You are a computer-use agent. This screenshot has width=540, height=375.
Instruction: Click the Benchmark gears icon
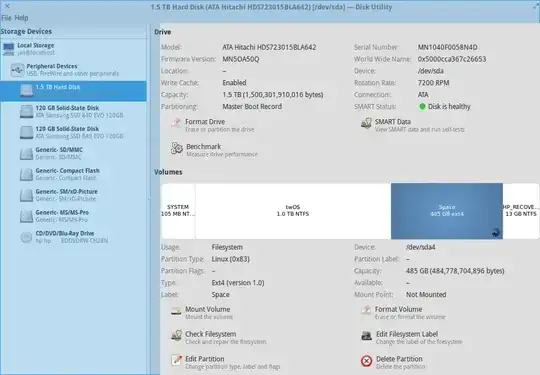tap(177, 148)
